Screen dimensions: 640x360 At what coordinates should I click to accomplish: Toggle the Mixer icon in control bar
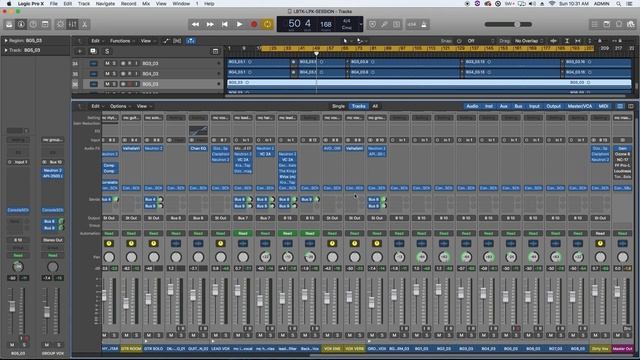pyautogui.click(x=73, y=24)
